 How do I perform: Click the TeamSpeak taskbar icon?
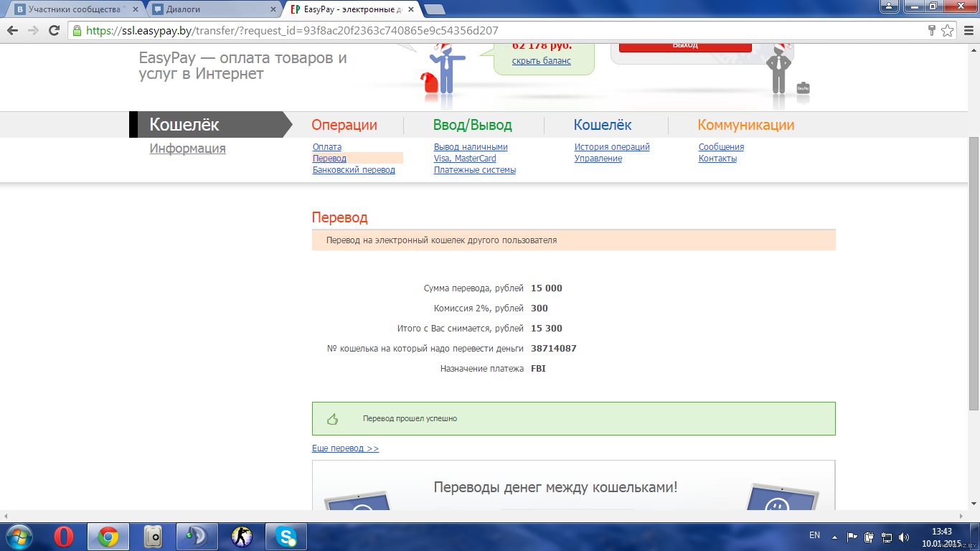[x=197, y=537]
